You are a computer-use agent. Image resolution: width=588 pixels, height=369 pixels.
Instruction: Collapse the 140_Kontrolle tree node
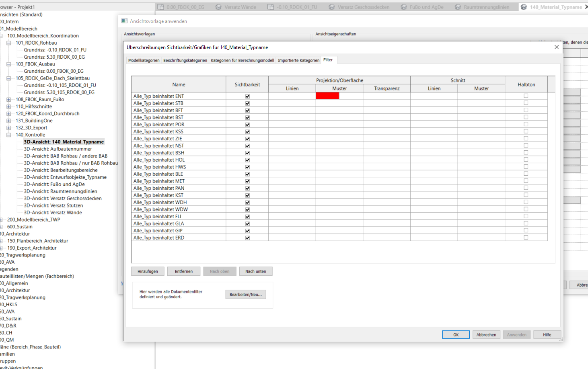8,135
